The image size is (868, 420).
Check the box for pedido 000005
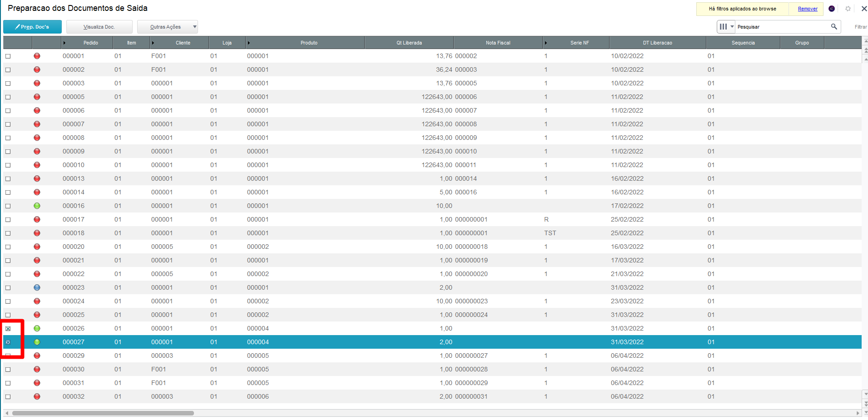coord(8,97)
